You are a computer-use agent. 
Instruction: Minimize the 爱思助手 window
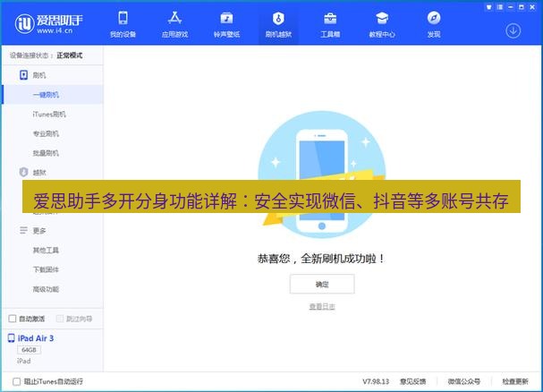coord(511,7)
